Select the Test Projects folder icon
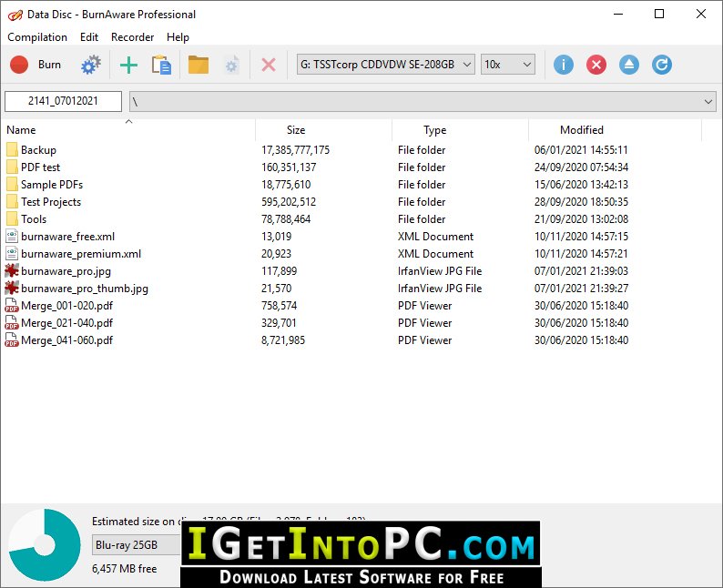723x588 pixels. 12,202
